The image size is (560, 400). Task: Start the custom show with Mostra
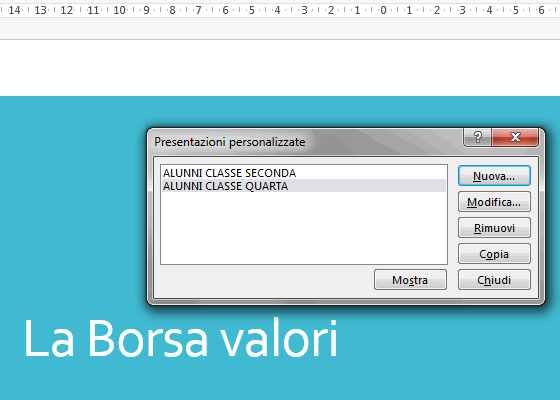(x=410, y=280)
